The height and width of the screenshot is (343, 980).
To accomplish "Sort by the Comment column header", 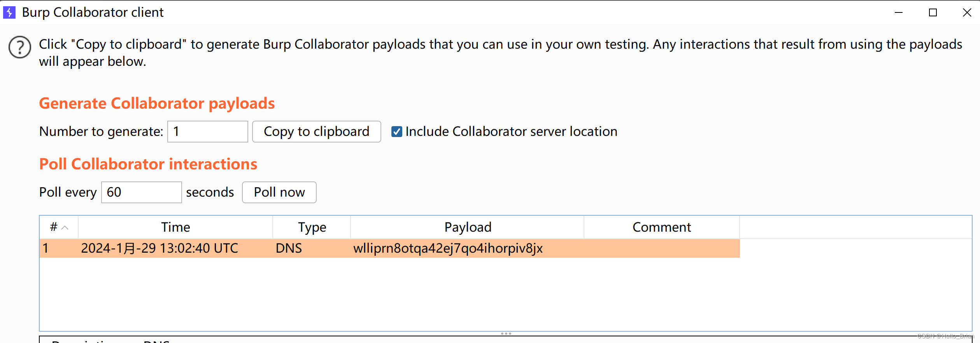I will pos(662,227).
